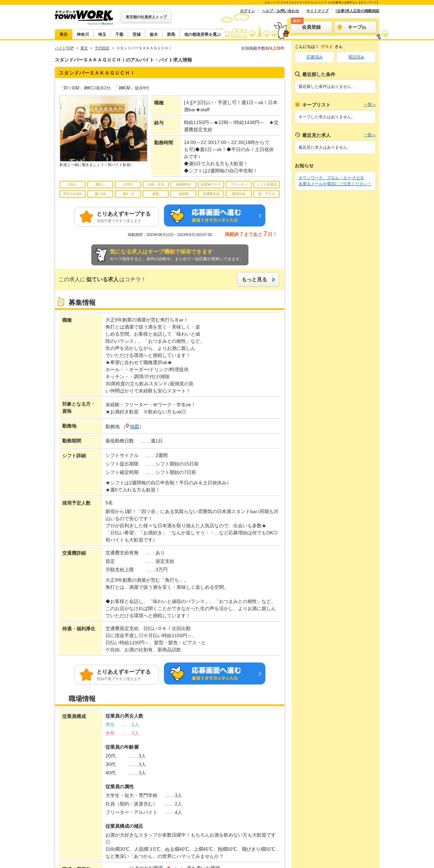
Task: Click 東京 breadcrumb link
Action: [84, 48]
